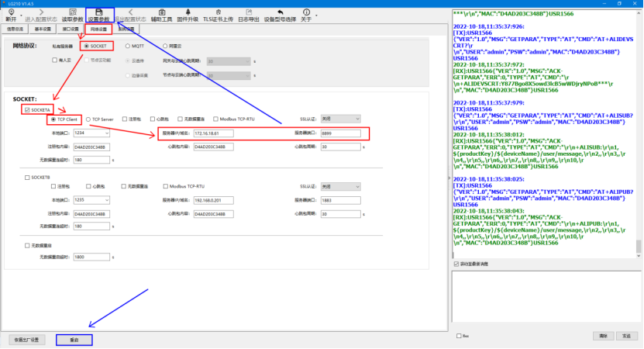Choose the TCP Server radio option

(88, 119)
